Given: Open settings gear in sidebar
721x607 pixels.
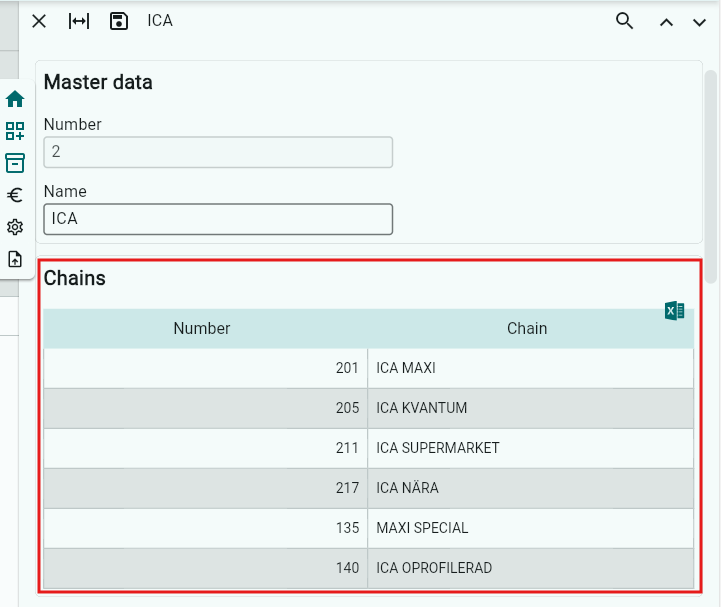Looking at the screenshot, I should (15, 227).
